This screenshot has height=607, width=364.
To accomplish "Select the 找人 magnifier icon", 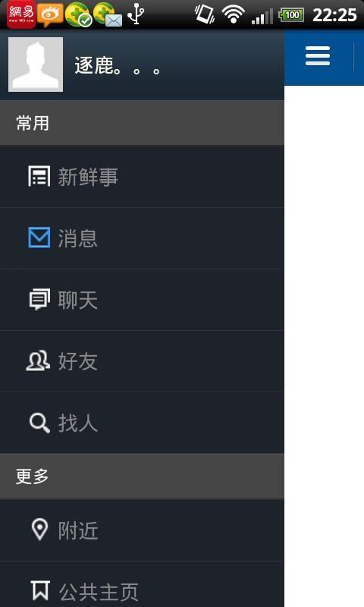I will coord(39,423).
